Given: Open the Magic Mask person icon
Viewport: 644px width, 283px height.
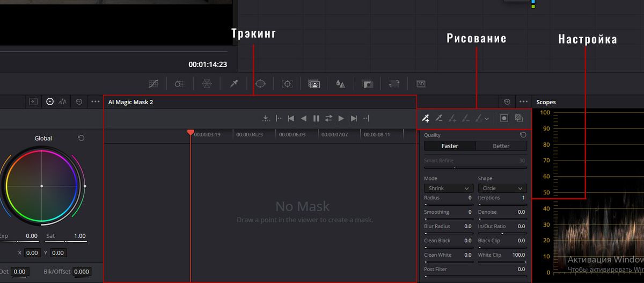Looking at the screenshot, I should tap(314, 84).
